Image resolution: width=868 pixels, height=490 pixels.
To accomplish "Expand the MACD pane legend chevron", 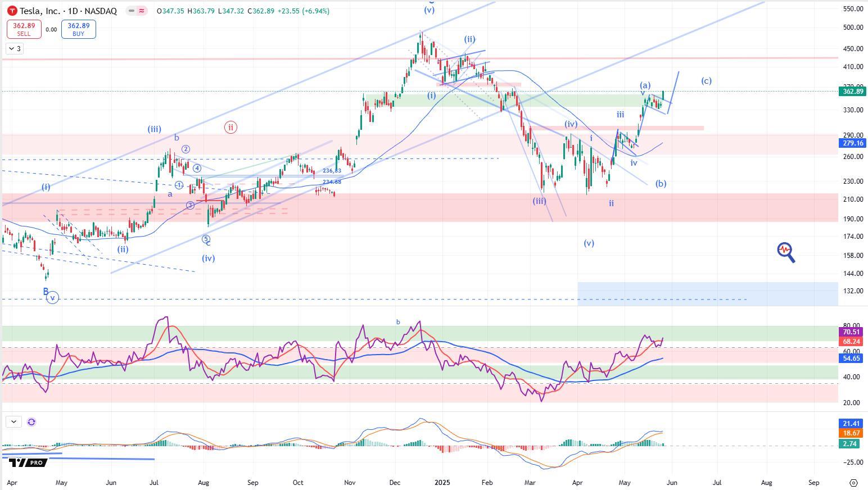I will [x=13, y=421].
